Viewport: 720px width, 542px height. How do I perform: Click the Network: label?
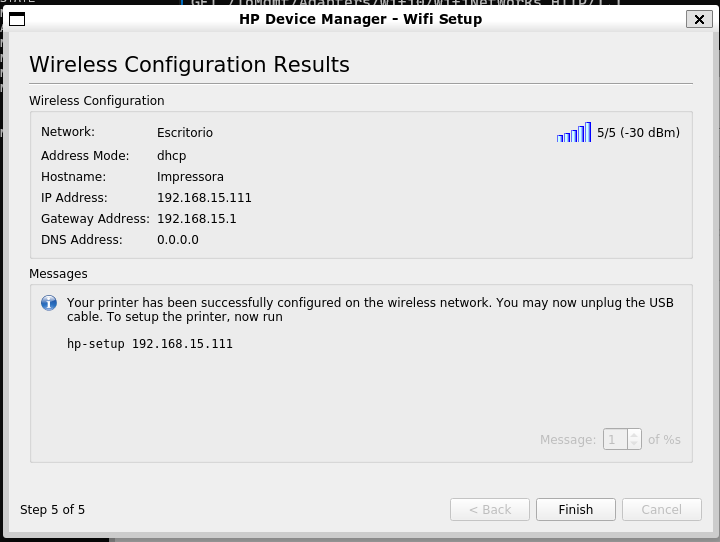[x=68, y=132]
